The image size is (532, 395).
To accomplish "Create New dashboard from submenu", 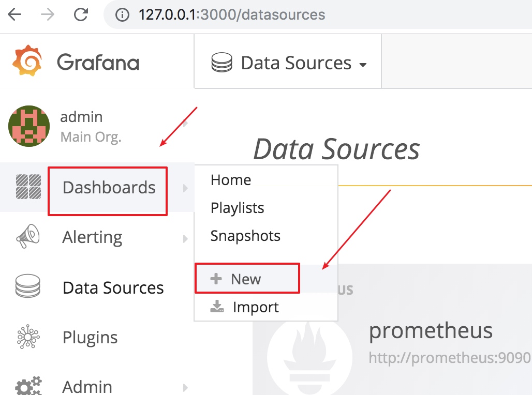I will (247, 278).
